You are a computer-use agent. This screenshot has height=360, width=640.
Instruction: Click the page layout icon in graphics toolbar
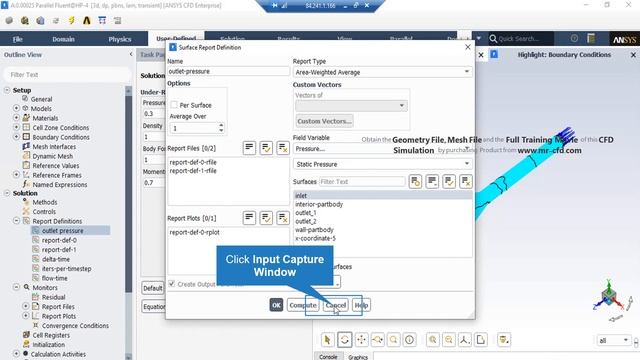[481, 340]
